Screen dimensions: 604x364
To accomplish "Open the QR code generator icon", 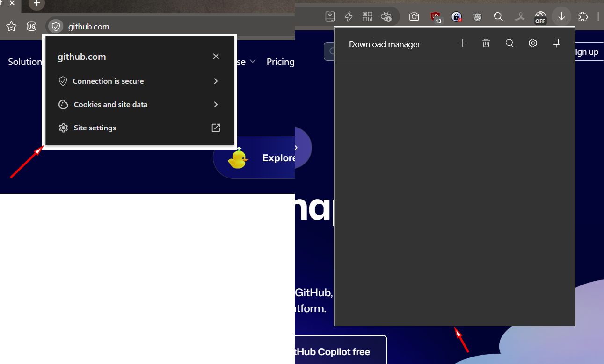I will tap(367, 17).
